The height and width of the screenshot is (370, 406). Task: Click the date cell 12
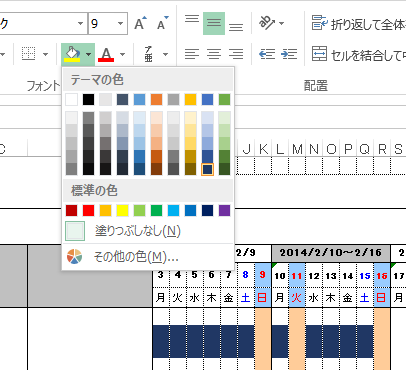(x=314, y=276)
